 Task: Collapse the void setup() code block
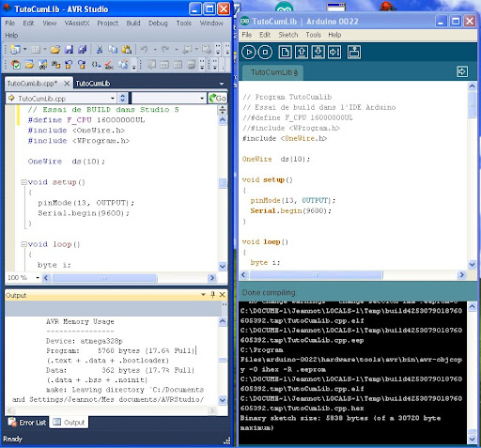point(23,182)
